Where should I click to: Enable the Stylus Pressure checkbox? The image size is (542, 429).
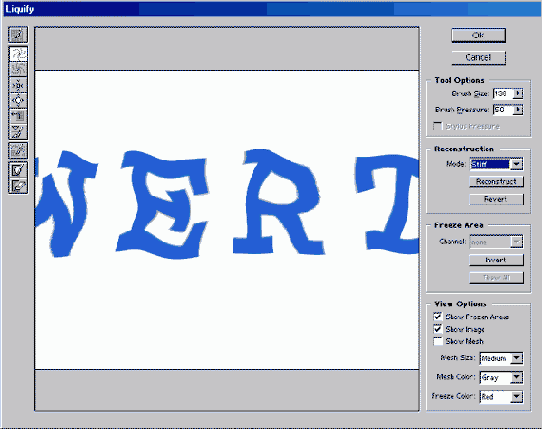pos(438,126)
